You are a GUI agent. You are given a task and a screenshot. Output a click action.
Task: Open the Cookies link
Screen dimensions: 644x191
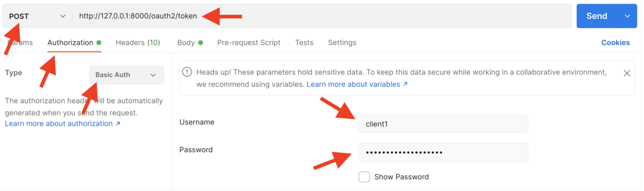(x=615, y=43)
